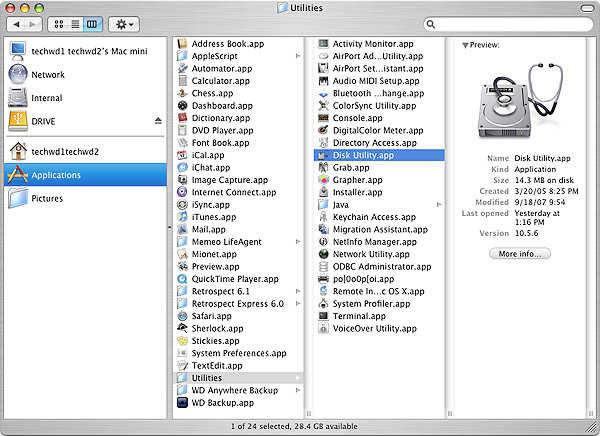
Task: Select Sherlock.app in Applications column
Action: click(210, 328)
